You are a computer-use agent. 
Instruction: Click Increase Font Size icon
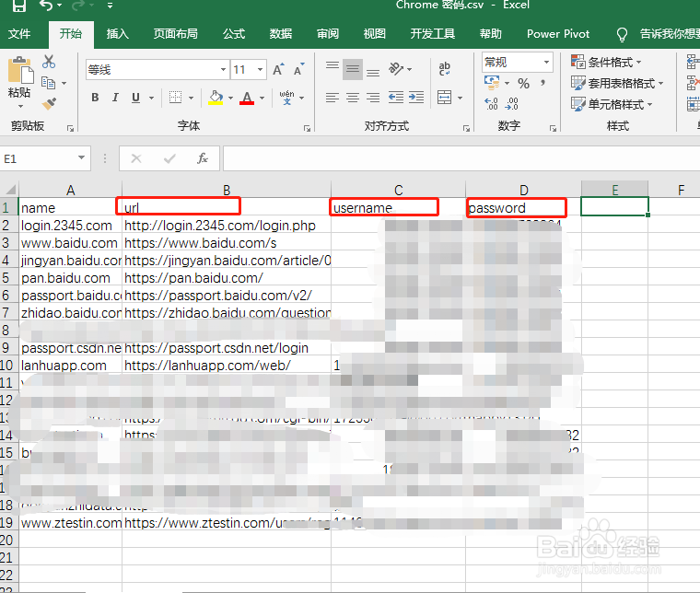(278, 70)
